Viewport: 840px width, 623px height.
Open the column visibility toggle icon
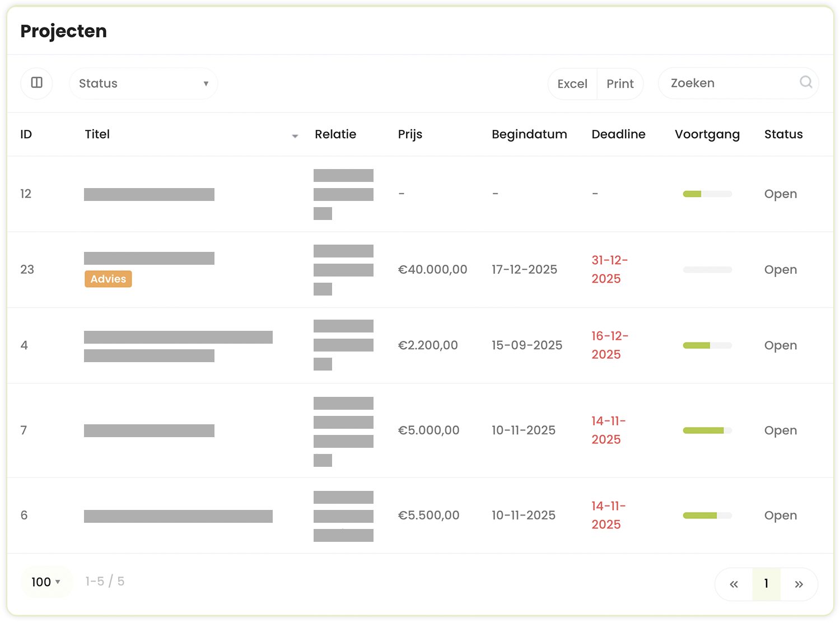(36, 83)
